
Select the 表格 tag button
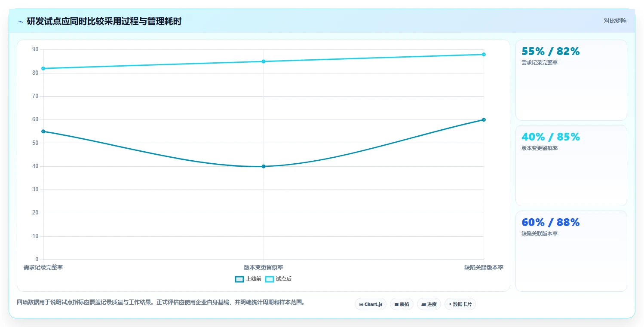coord(402,304)
